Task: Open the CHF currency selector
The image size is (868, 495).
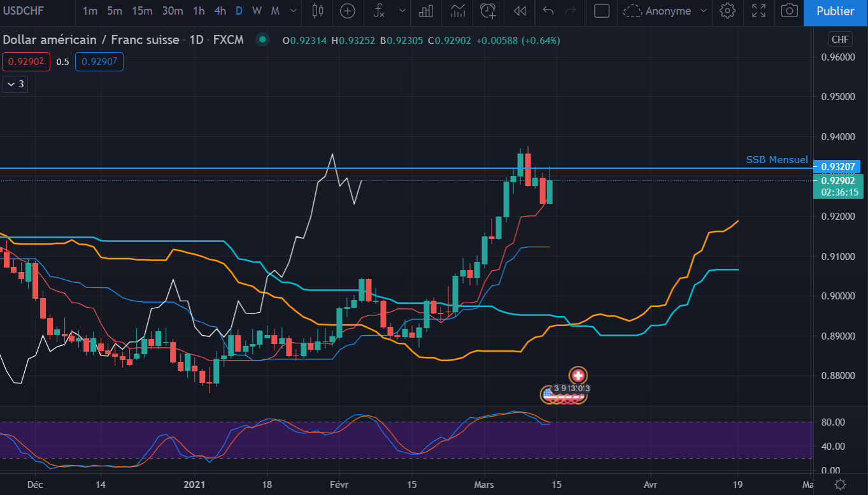Action: pos(840,39)
